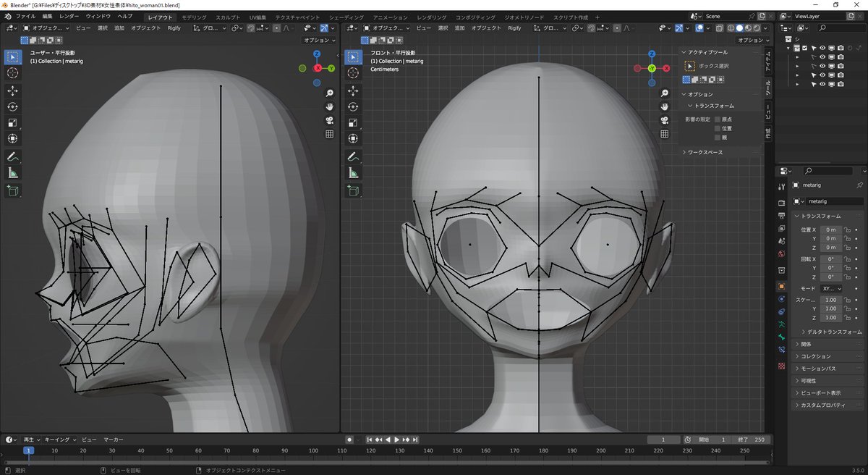Viewport: 868px width, 475px height.
Task: Open the World properties tab
Action: point(781,254)
